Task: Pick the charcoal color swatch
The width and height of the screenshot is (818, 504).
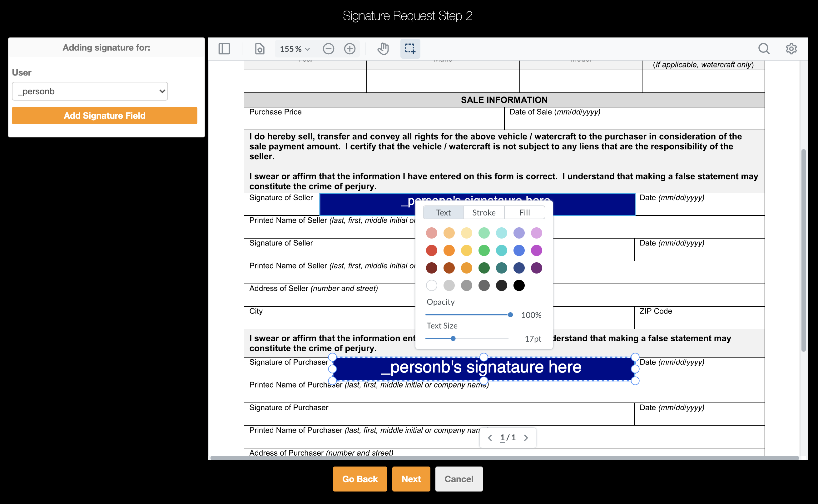Action: tap(502, 285)
